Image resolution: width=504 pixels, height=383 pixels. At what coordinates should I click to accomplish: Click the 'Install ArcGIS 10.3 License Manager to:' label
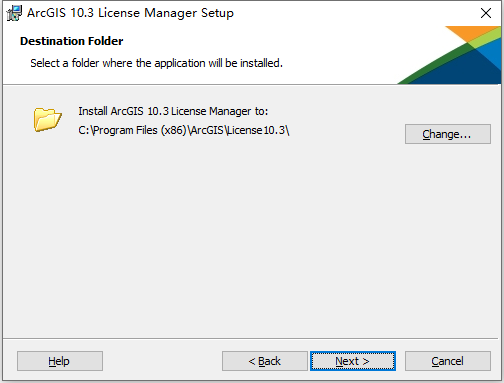pos(173,111)
